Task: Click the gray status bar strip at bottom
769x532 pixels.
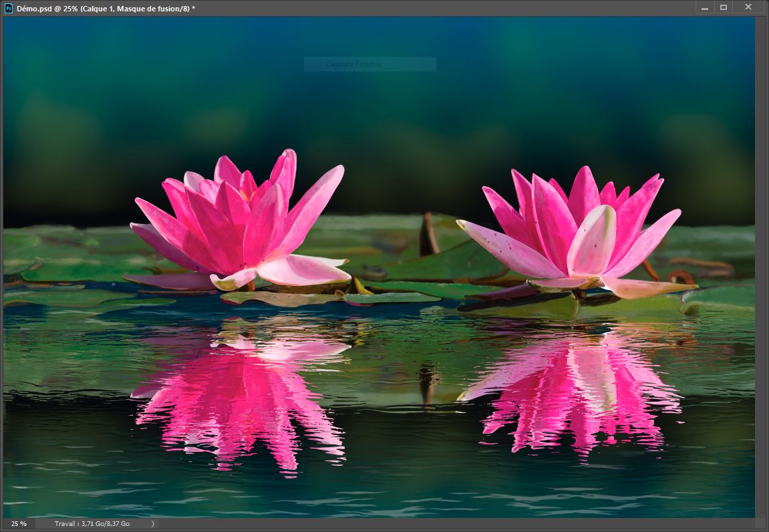Action: pyautogui.click(x=401, y=524)
